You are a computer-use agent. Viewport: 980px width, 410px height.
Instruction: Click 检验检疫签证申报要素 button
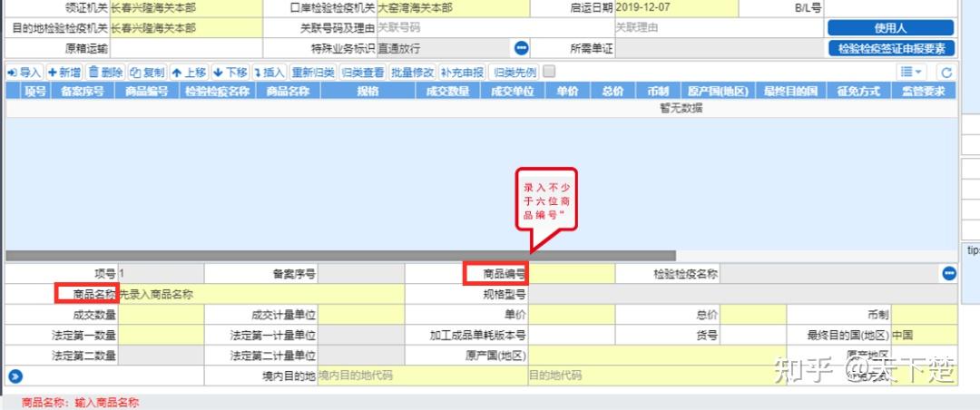[x=891, y=48]
